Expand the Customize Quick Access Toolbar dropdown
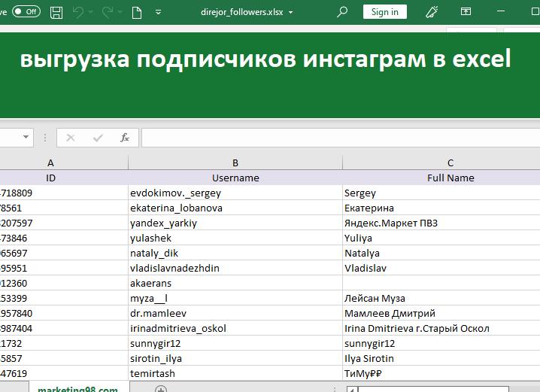Image resolution: width=540 pixels, height=392 pixels. pos(158,13)
